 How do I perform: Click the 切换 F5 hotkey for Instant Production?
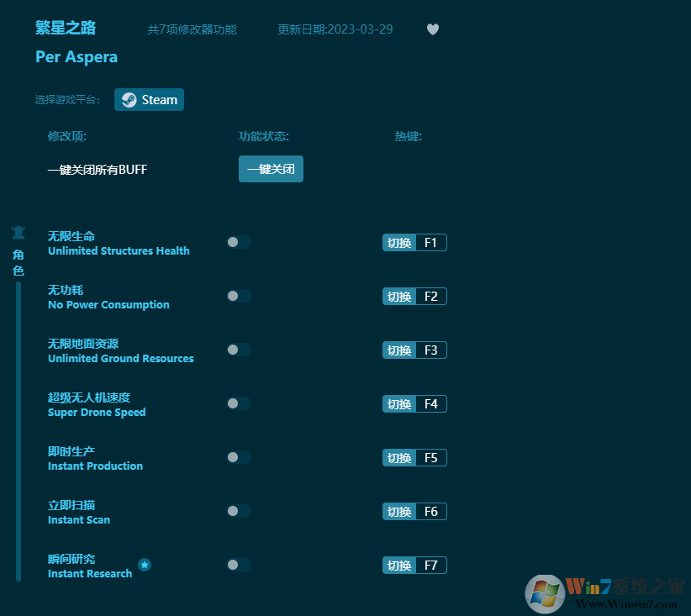[414, 457]
